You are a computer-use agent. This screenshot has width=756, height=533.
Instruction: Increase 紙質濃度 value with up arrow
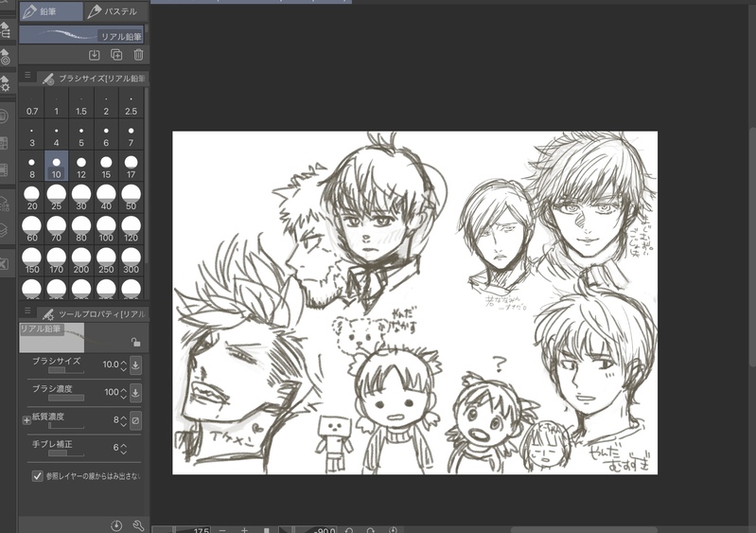pos(124,418)
